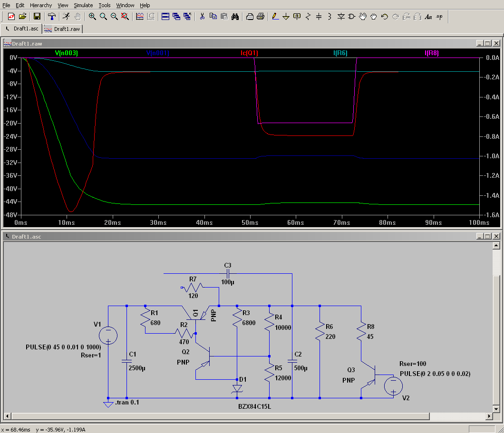Open the Control Panel hammer icon

(52, 17)
